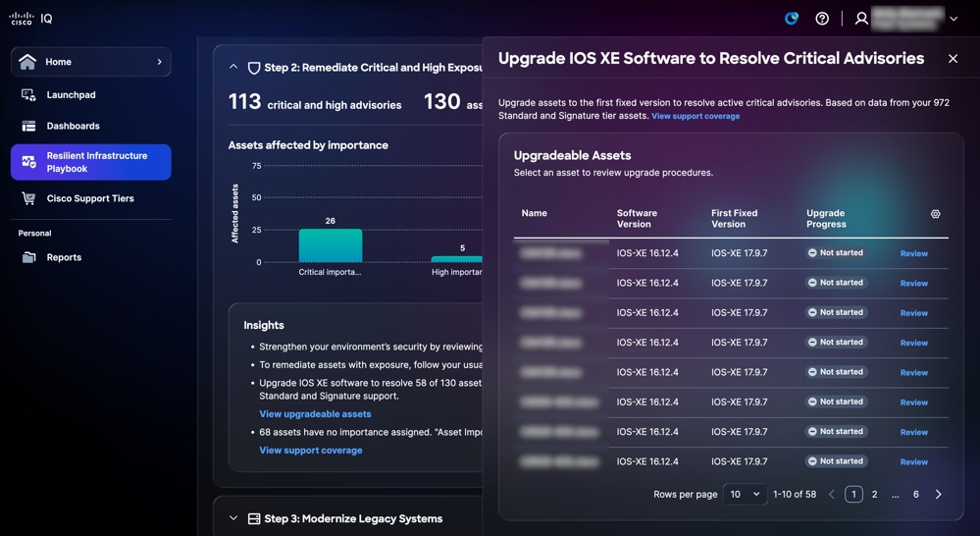
Task: Click the Step 3 legacy systems icon
Action: (254, 519)
